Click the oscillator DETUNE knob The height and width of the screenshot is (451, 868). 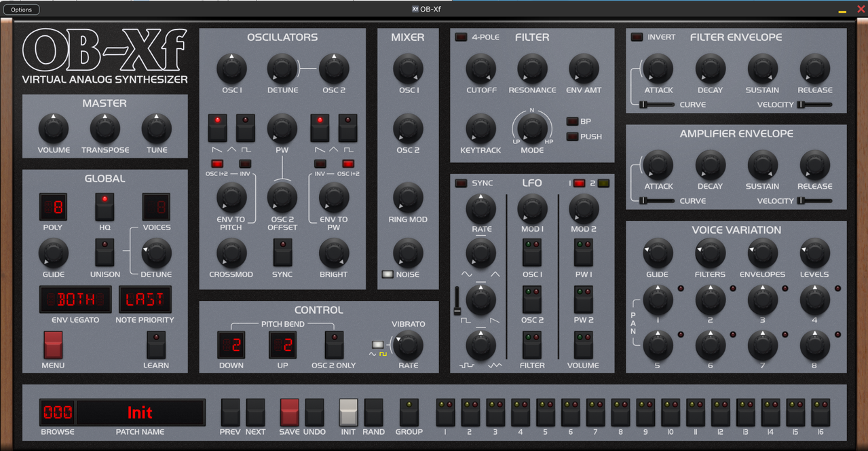click(x=282, y=69)
